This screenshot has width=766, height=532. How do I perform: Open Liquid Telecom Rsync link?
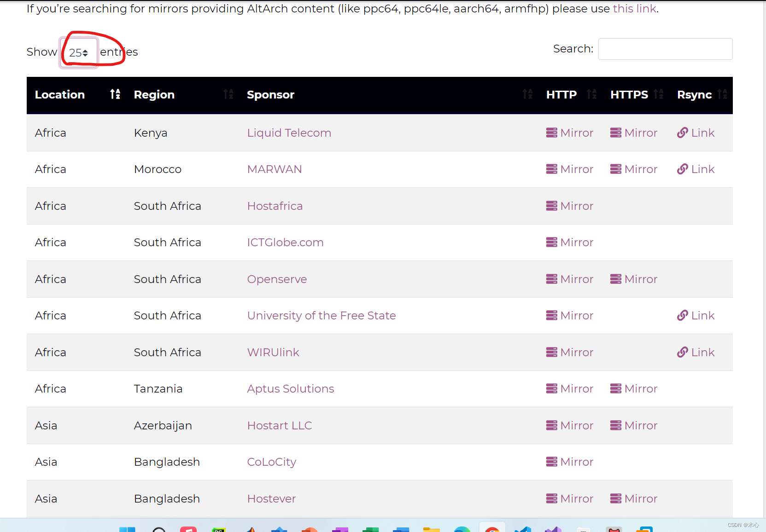click(696, 133)
